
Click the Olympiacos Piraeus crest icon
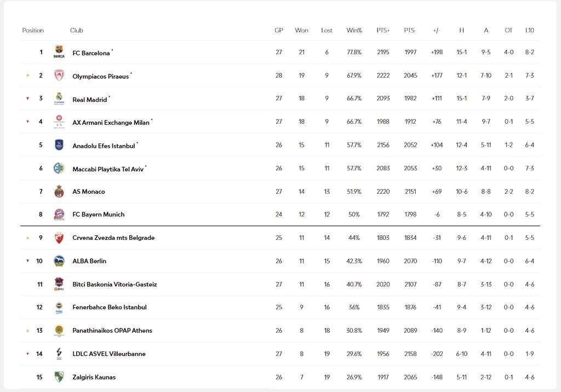(x=59, y=75)
